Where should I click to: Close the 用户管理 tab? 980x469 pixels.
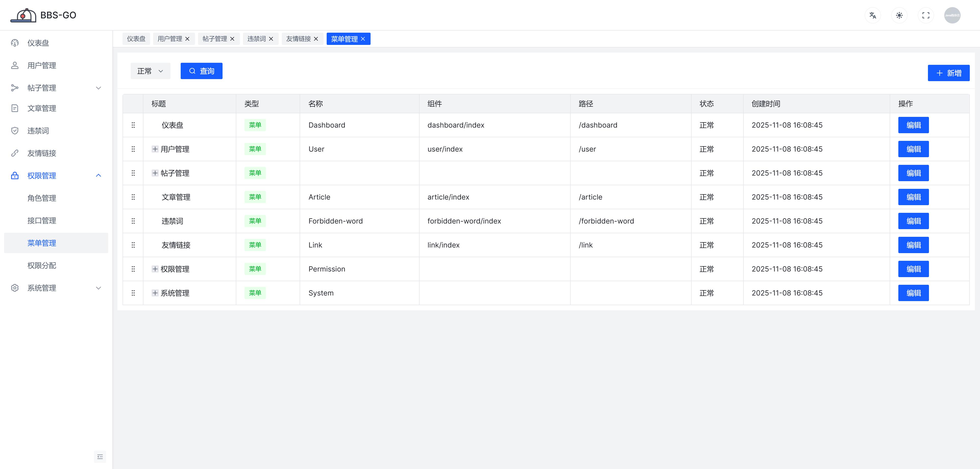[x=187, y=39]
